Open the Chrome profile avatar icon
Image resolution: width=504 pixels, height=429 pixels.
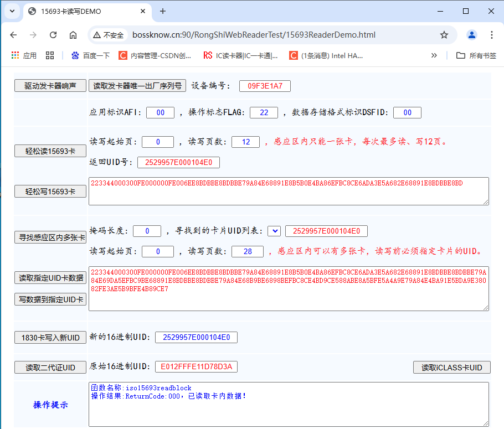472,35
